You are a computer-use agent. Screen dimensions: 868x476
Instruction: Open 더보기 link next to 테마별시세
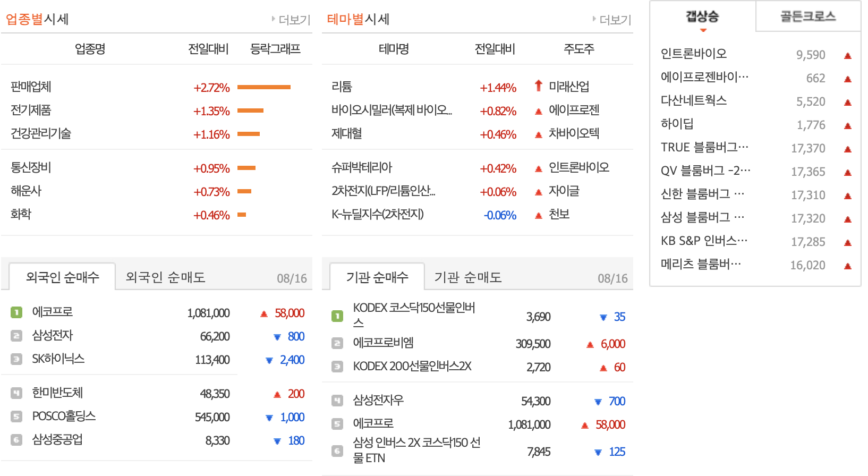pos(612,20)
